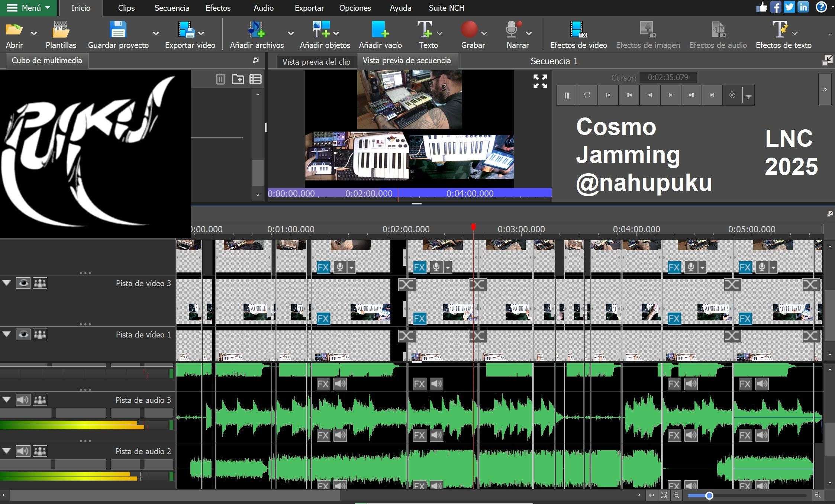The image size is (835, 504).
Task: Create new folder in media bin
Action: coord(238,79)
